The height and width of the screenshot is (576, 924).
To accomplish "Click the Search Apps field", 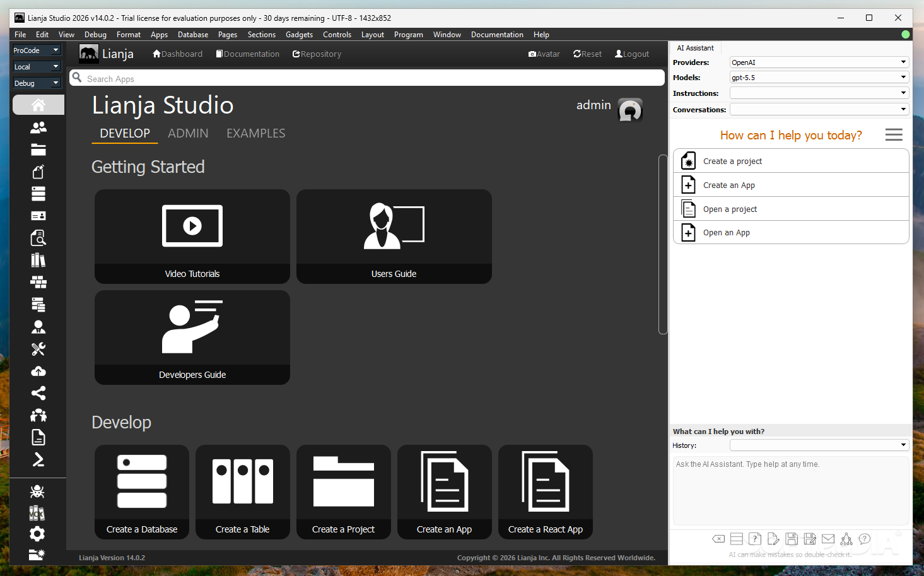I will click(x=367, y=78).
